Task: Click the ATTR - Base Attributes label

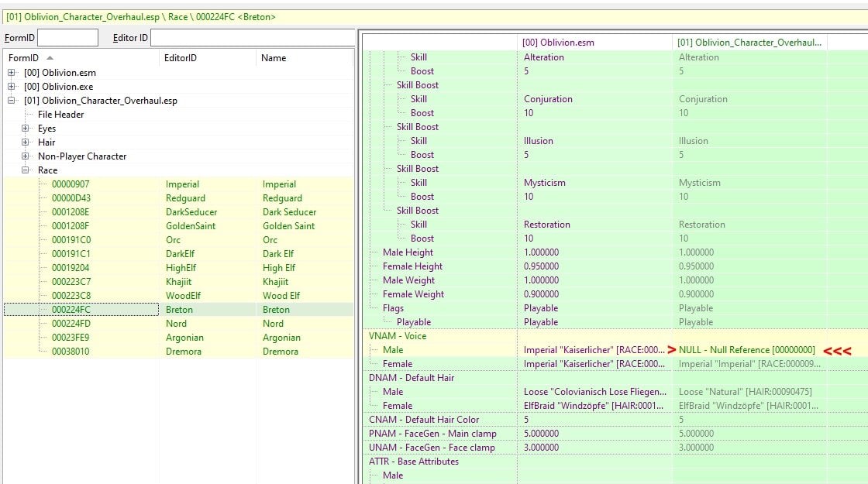Action: pos(414,462)
